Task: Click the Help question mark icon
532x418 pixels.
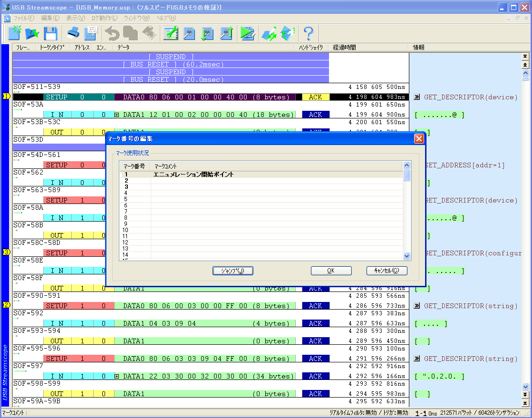Action: 308,33
